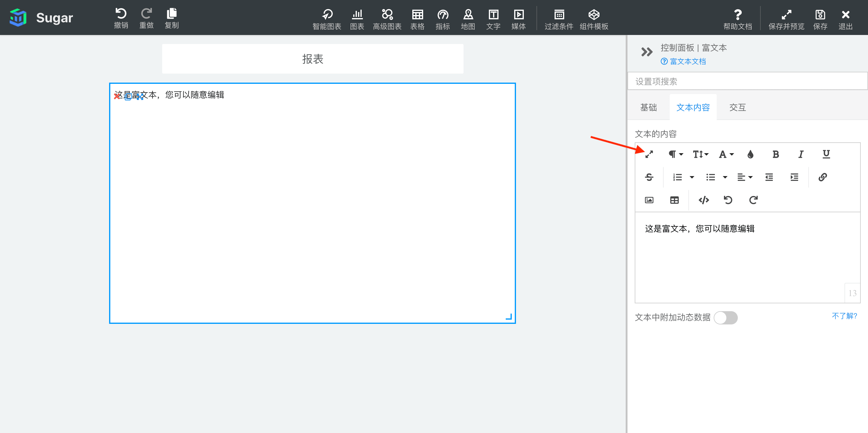Screen dimensions: 868x433
Task: Open 组件模板 component templates
Action: 594,19
